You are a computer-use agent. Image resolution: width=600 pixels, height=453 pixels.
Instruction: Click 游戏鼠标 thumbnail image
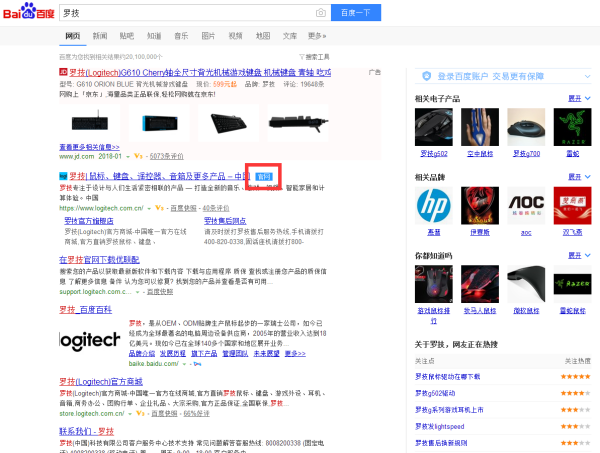(434, 284)
